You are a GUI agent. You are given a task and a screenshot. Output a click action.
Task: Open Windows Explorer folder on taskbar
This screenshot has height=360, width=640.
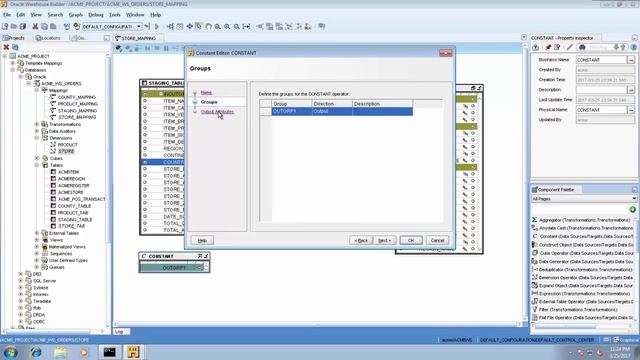click(60, 352)
